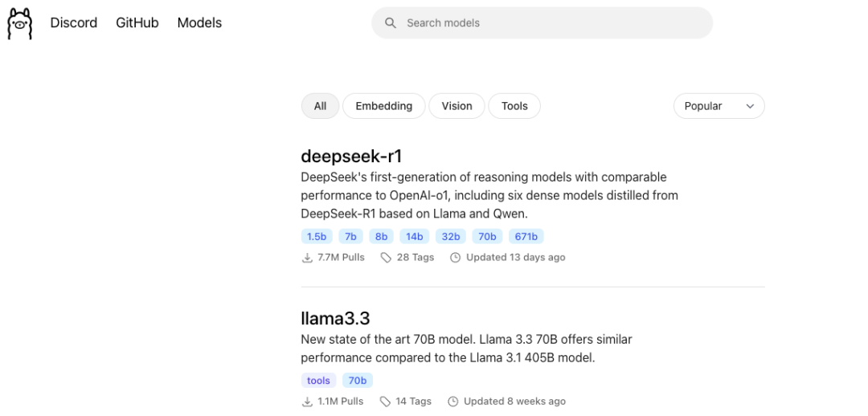Open the llama3.3 model

click(x=335, y=318)
